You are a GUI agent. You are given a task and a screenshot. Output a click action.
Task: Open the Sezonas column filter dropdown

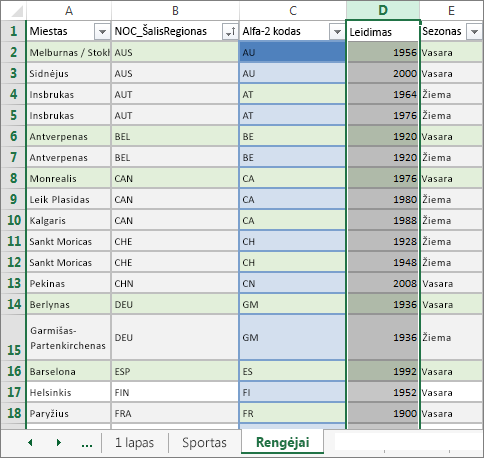[475, 32]
